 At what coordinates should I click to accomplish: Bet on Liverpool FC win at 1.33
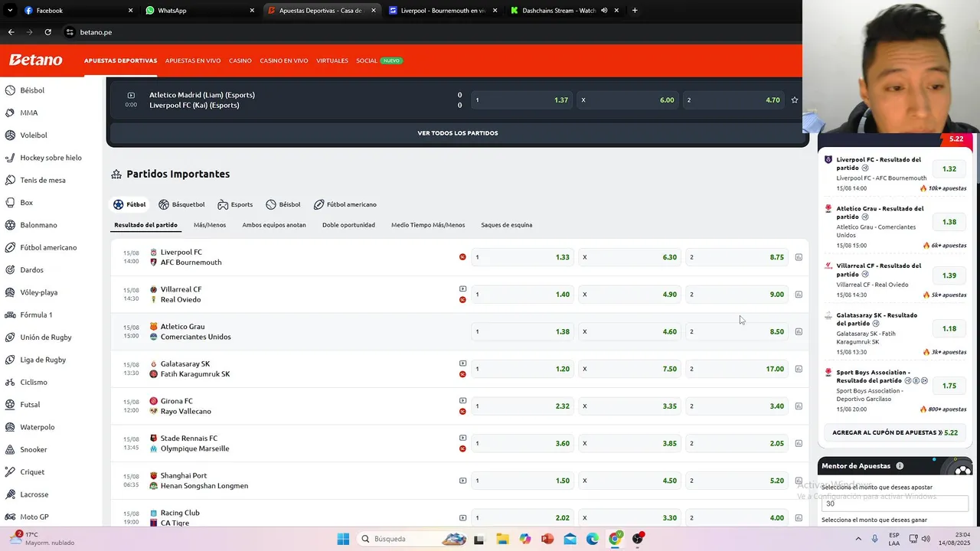(x=522, y=257)
